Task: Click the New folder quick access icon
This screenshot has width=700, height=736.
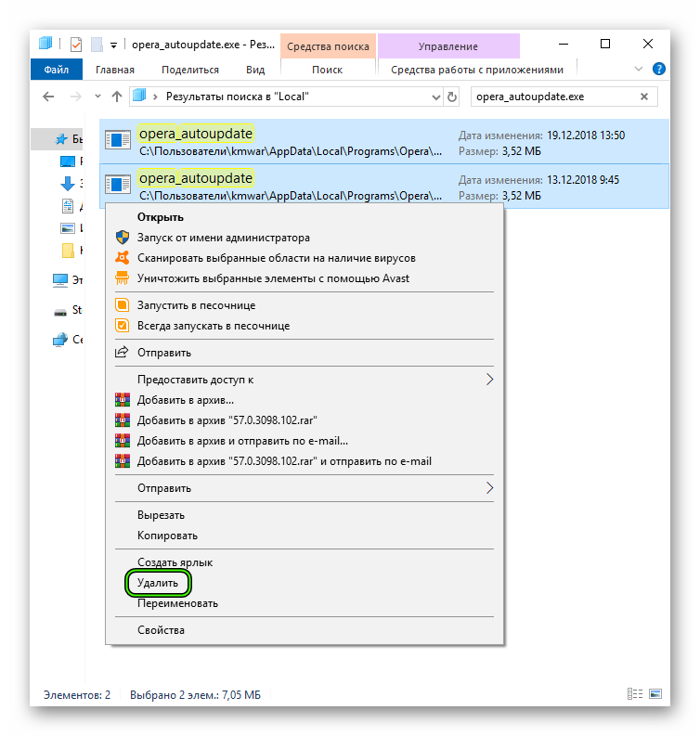Action: point(97,45)
